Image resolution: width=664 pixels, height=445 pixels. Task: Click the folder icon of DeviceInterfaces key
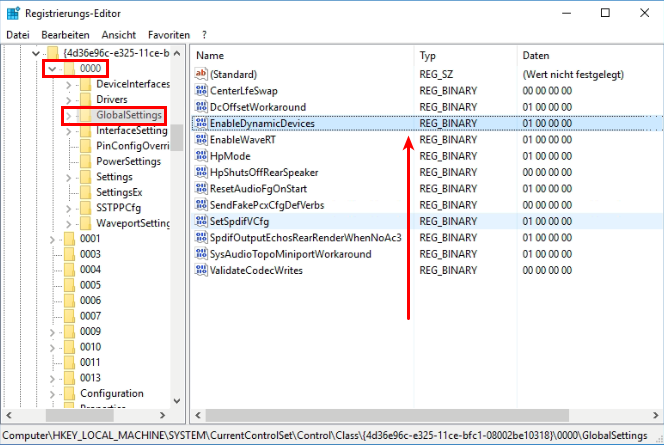tap(86, 84)
